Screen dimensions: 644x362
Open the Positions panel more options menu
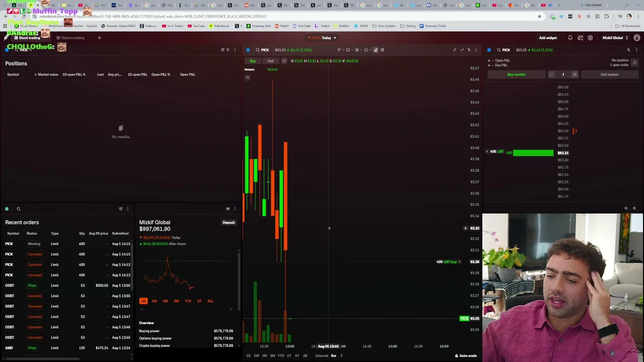(234, 50)
